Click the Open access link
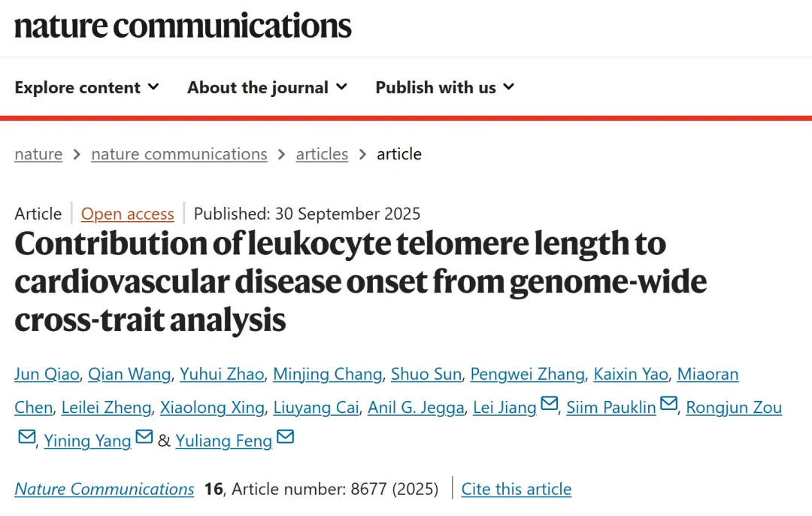Screen dimensions: 812x516 click(x=128, y=214)
